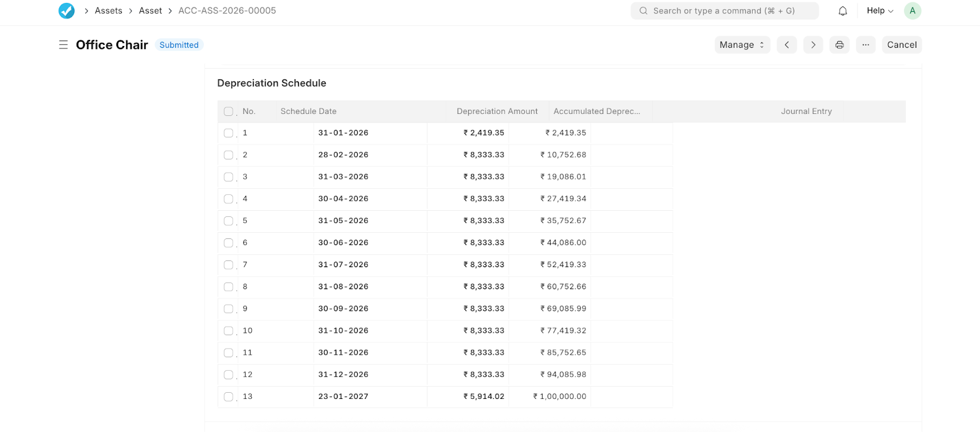This screenshot has height=432, width=980.
Task: Select row 6 checkbox dated 30-06-2026
Action: (228, 243)
